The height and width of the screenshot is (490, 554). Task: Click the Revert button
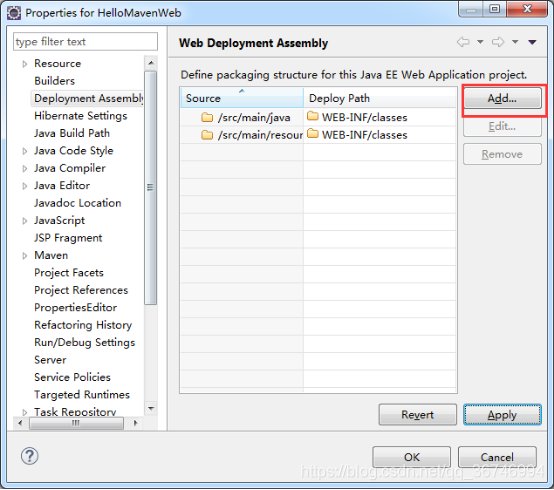tap(417, 414)
